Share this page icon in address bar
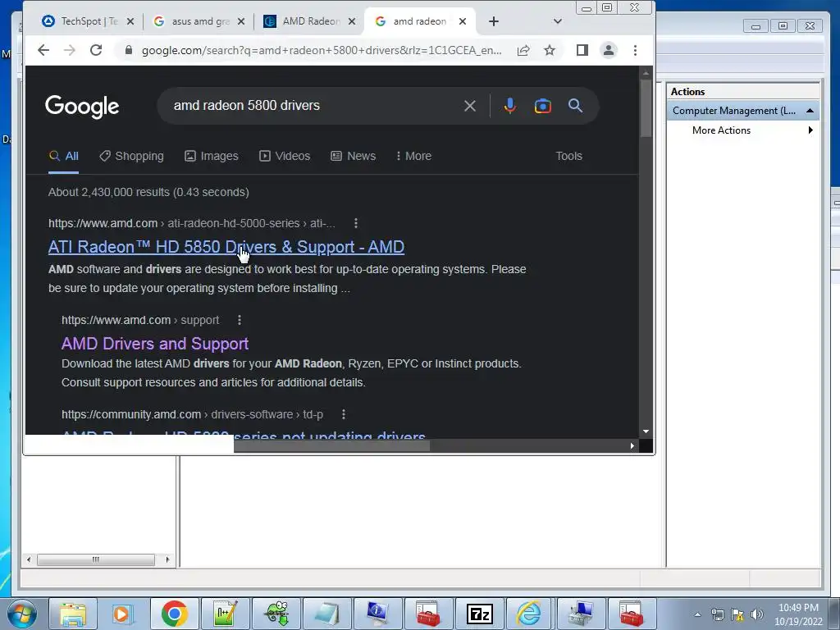Viewport: 840px width, 630px height. coord(523,50)
